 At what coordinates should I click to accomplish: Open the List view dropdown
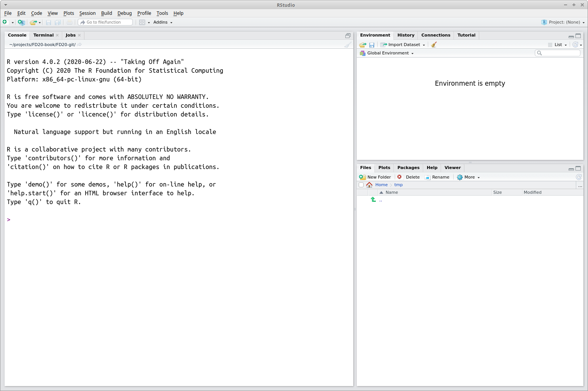click(558, 45)
